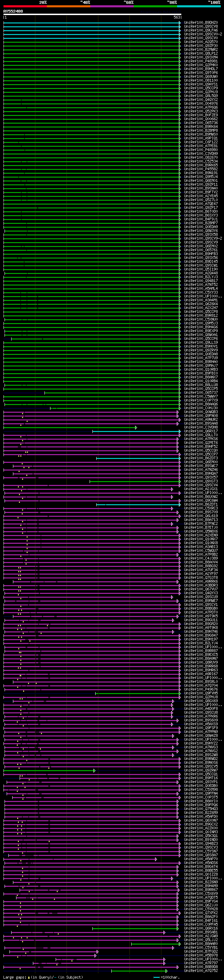Select label UniRef100_B9G4T4
224x980 pixels.
click(x=201, y=866)
